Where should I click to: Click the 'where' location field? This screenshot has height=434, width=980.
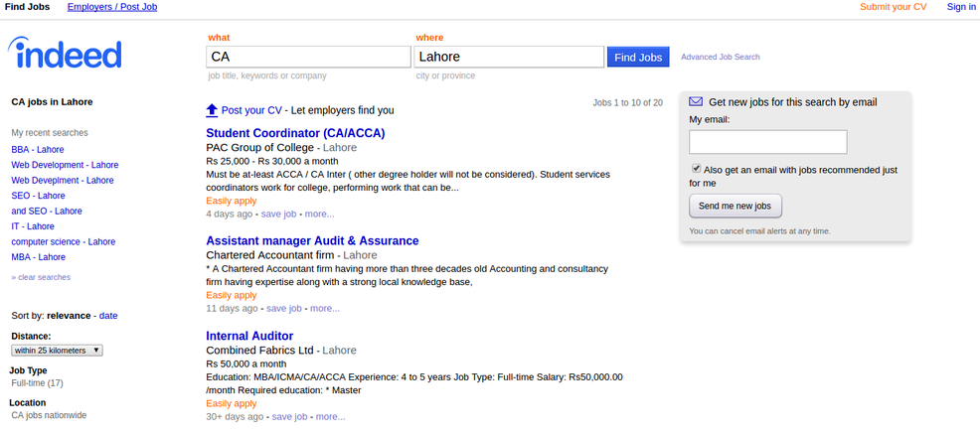point(509,57)
